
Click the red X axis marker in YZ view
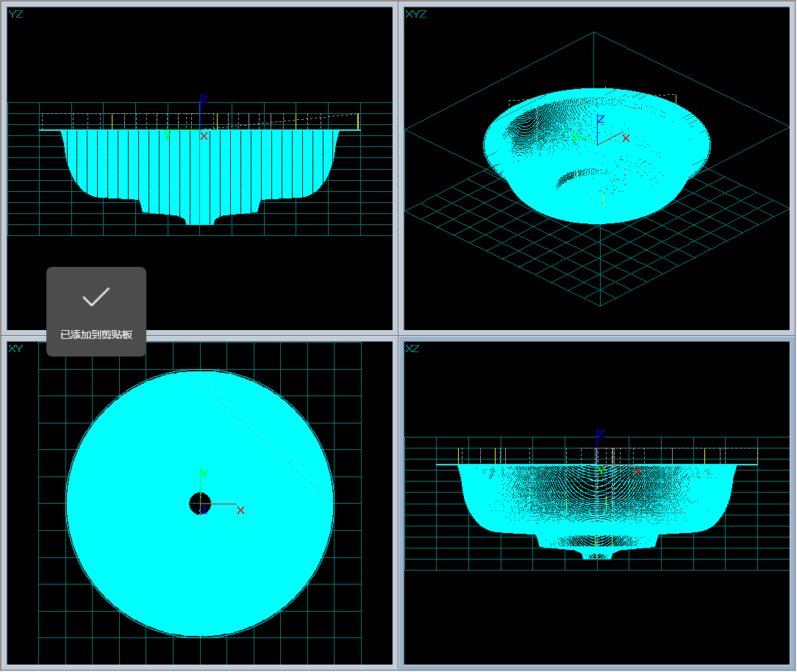click(204, 136)
